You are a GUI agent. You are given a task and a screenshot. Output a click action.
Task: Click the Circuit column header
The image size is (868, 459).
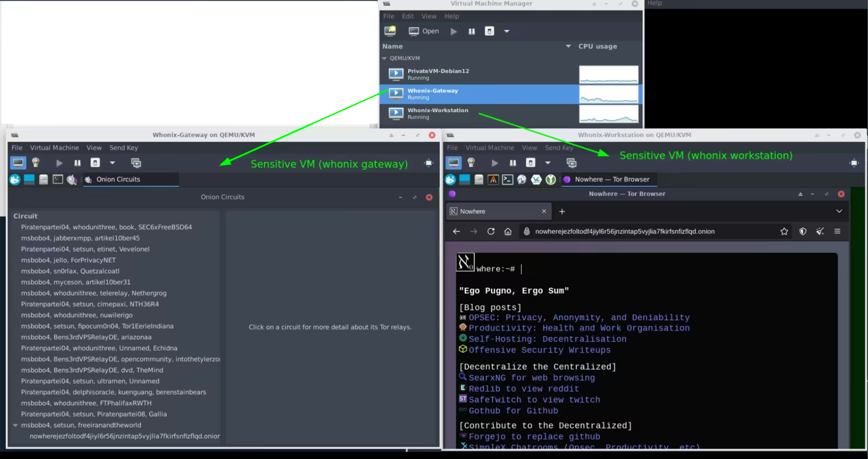[x=25, y=216]
